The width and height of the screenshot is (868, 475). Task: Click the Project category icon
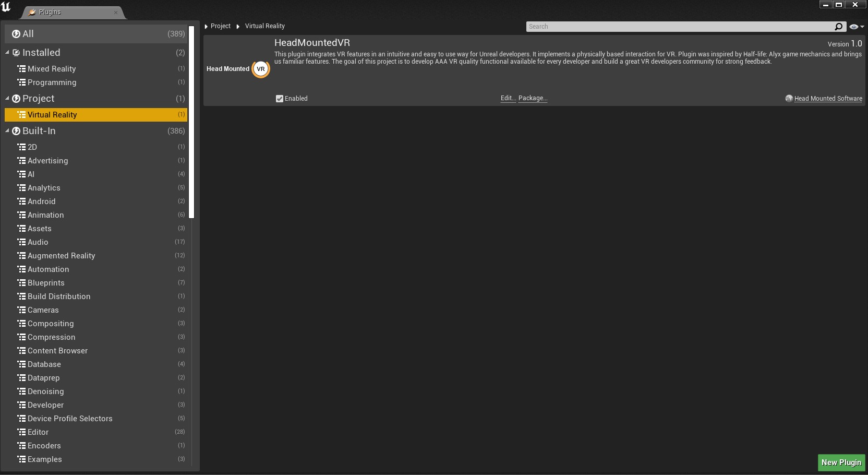16,99
